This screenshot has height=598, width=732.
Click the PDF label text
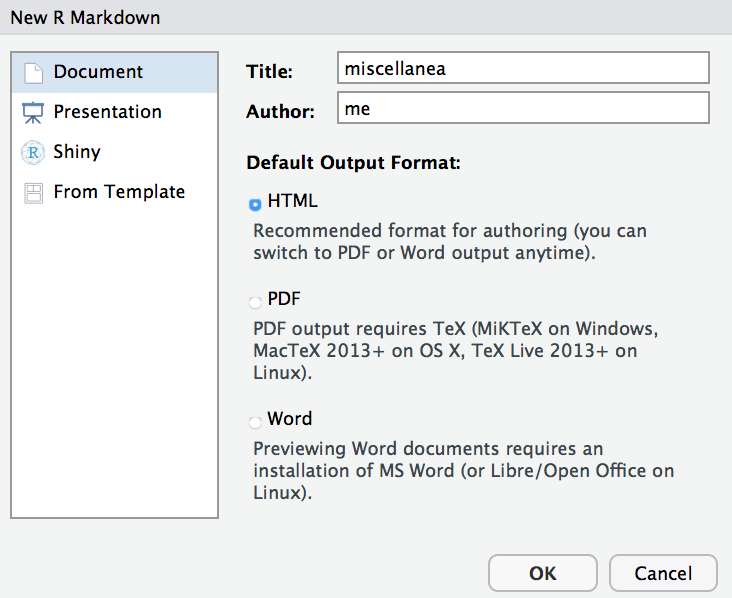pyautogui.click(x=284, y=299)
